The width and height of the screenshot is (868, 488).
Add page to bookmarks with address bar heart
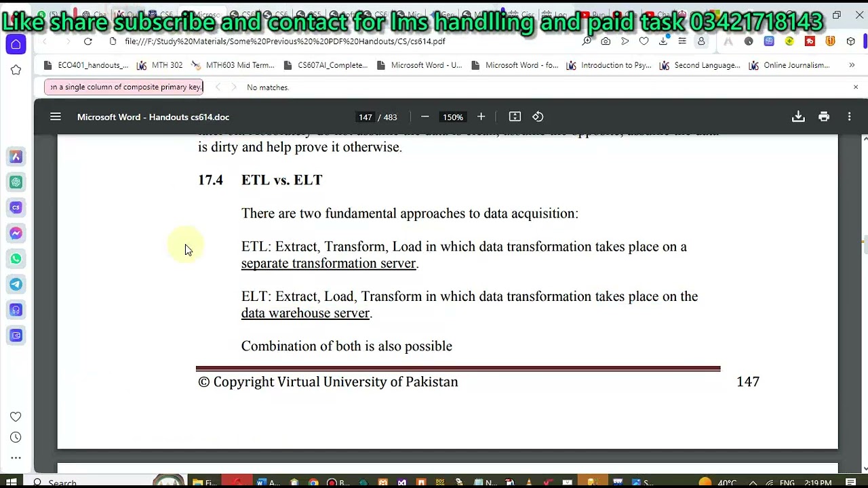point(644,41)
